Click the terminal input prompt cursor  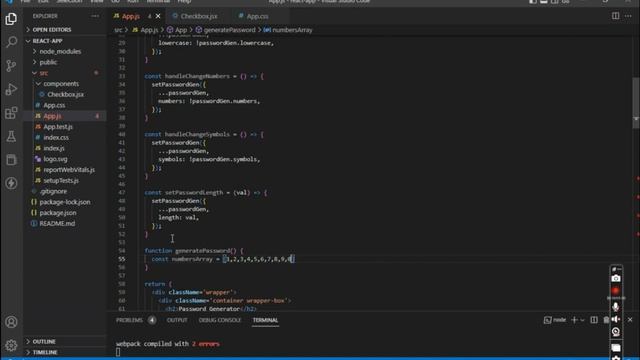118,352
